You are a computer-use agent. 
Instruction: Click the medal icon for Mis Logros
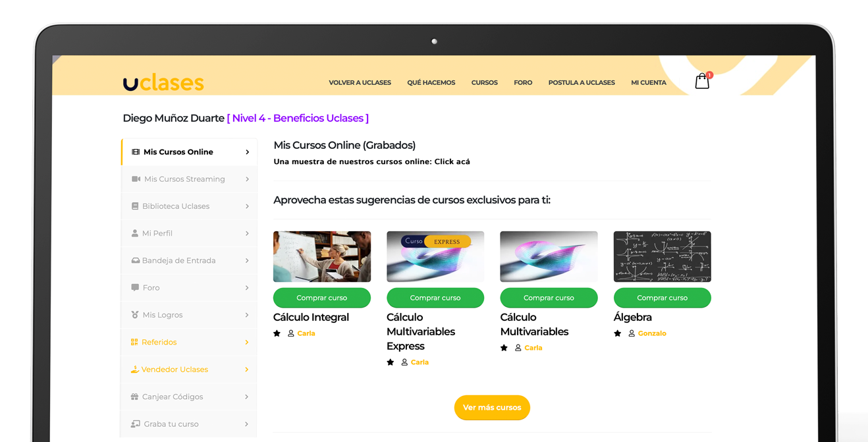pos(135,315)
